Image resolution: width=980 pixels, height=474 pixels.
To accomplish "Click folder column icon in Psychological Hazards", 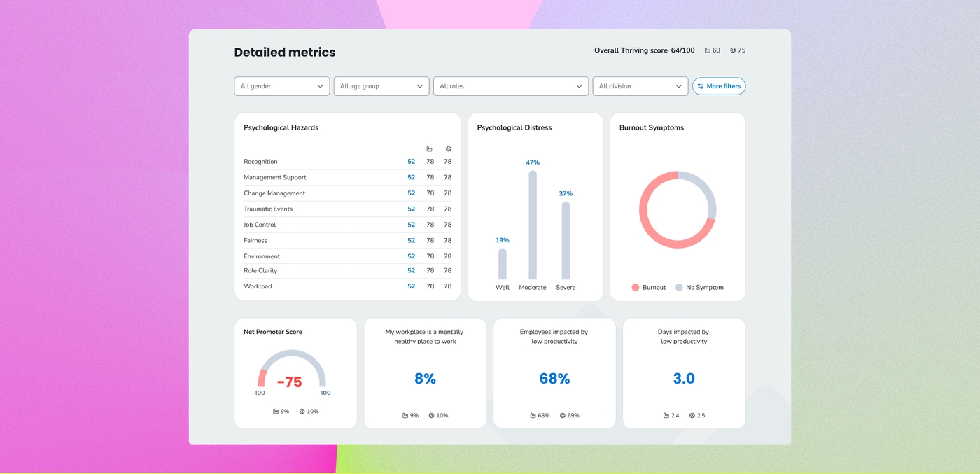I will (x=430, y=149).
